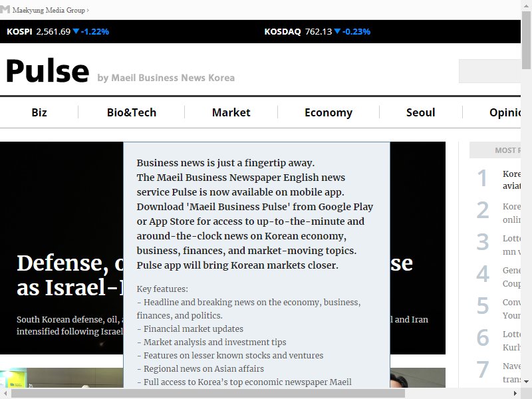Click the KOSPI index ticker
The width and height of the screenshot is (532, 399).
[58, 31]
